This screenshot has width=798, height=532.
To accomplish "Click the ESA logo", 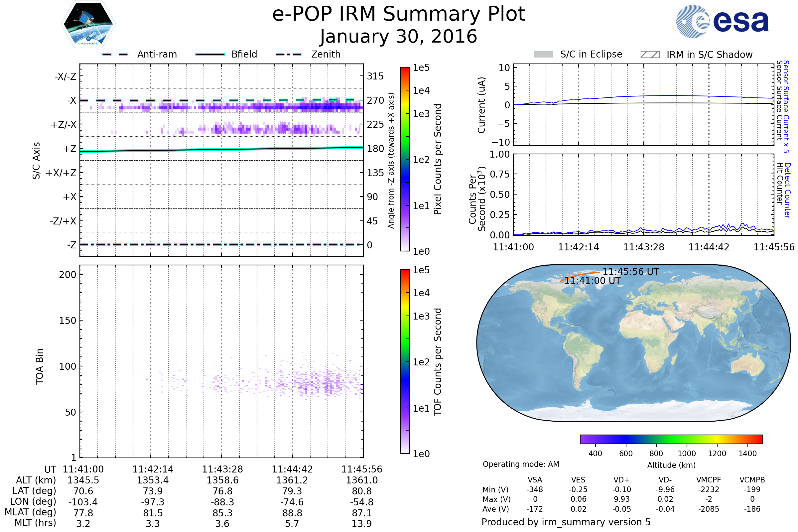I will point(722,22).
